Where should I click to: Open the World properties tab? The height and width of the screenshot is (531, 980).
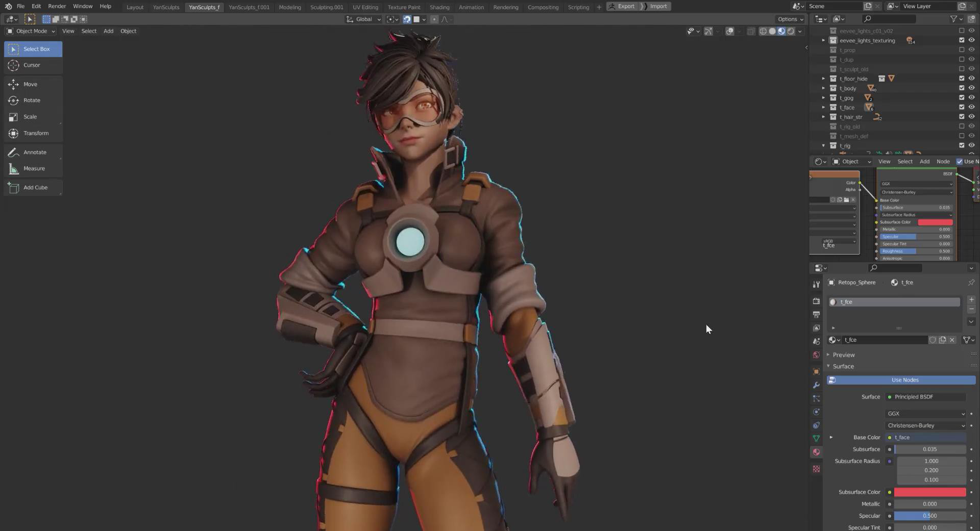click(x=816, y=355)
